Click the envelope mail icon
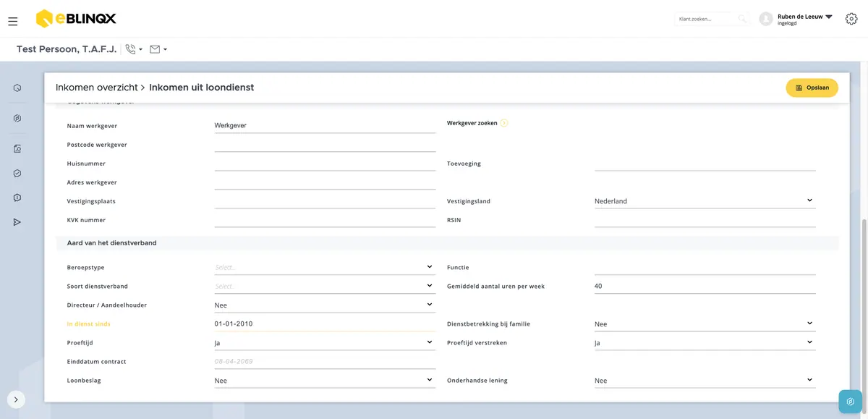 (155, 49)
